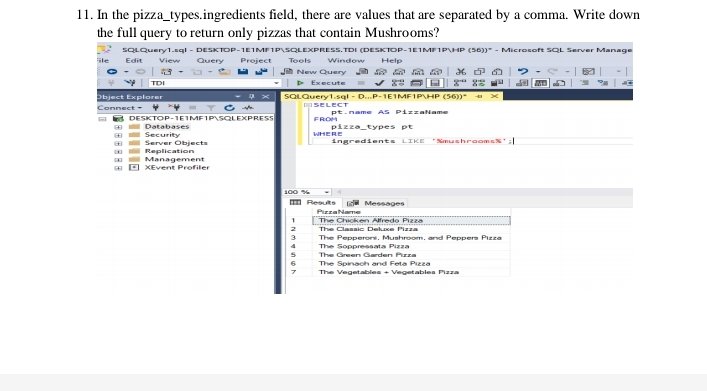Click the PizzaName column header

[x=338, y=212]
